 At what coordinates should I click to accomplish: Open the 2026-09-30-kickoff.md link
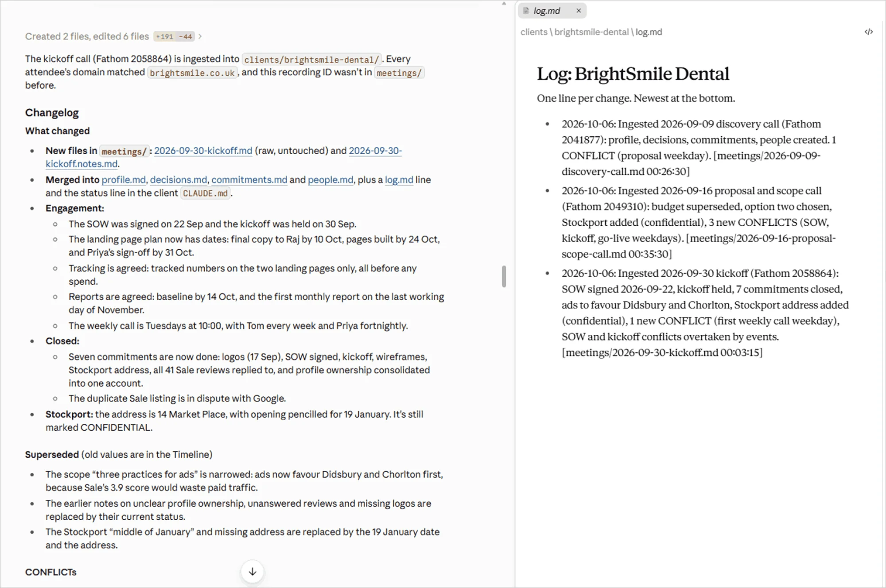pyautogui.click(x=203, y=151)
